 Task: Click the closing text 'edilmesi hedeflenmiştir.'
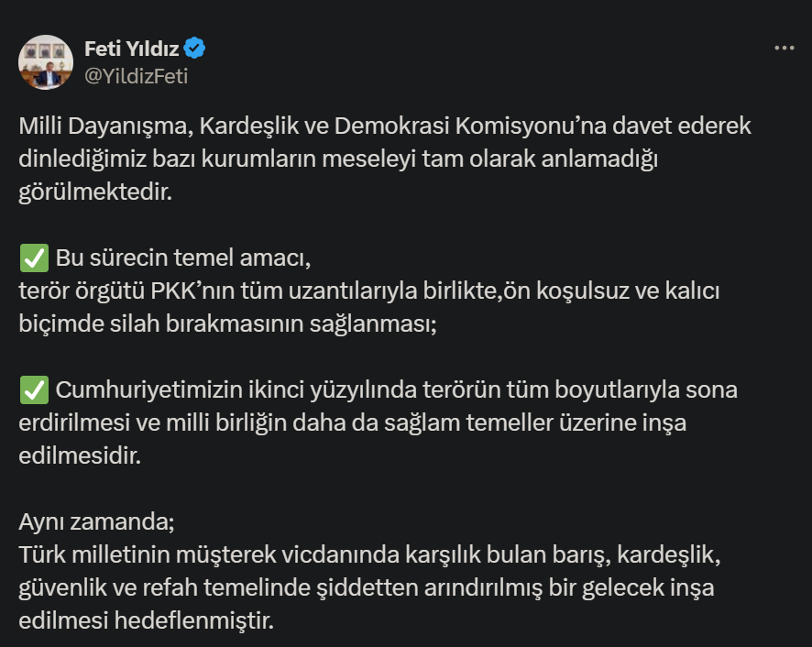click(146, 620)
